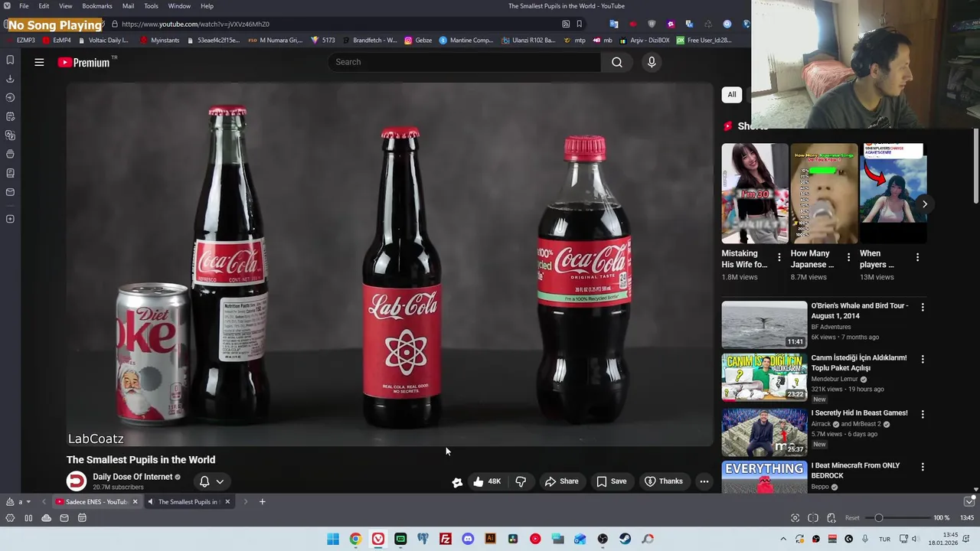Open calendar icon in status bar
980x551 pixels.
pyautogui.click(x=82, y=518)
